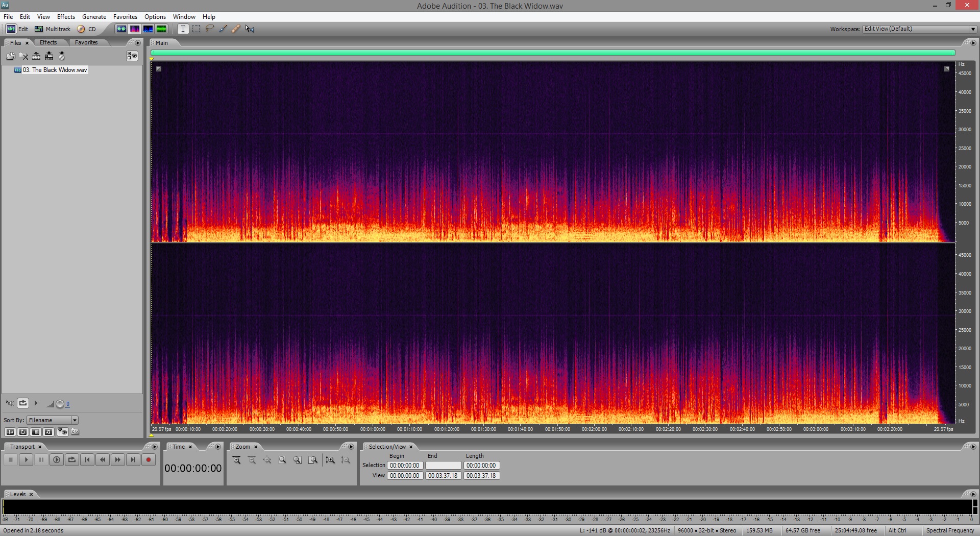Screen dimensions: 980x536
Task: Click Zoom In To Right Edge icon
Action: point(313,460)
